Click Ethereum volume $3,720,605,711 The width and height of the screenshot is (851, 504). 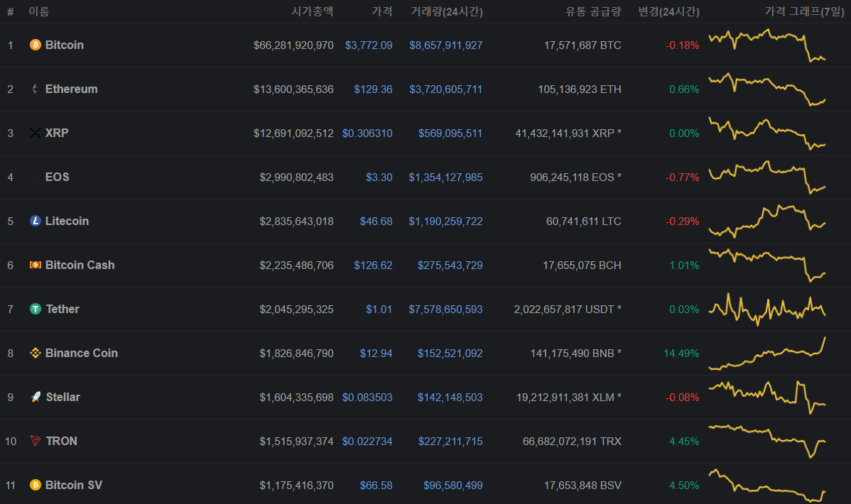click(446, 89)
